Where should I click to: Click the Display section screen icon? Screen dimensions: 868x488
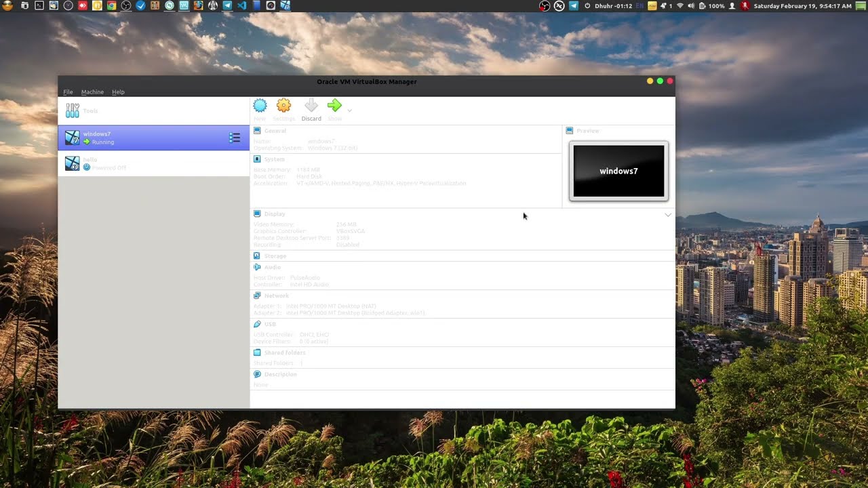pos(257,213)
